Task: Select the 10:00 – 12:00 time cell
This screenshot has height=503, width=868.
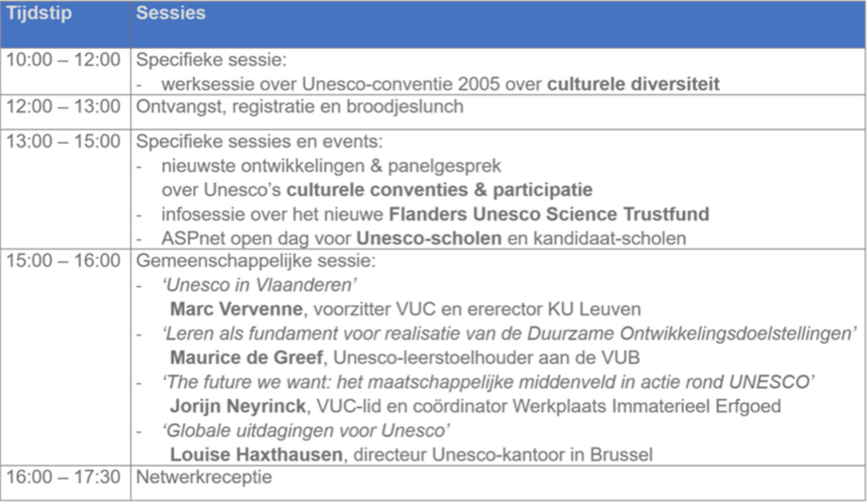Action: 65,71
